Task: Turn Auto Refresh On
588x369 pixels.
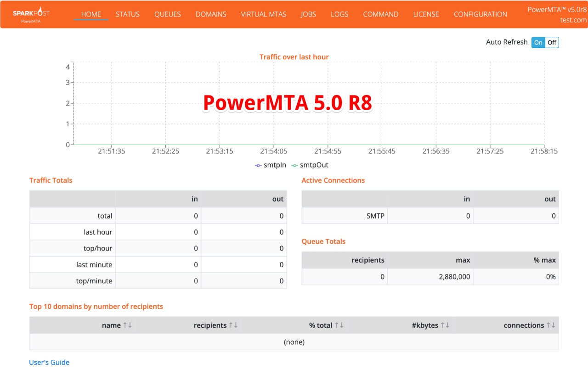Action: click(x=538, y=42)
